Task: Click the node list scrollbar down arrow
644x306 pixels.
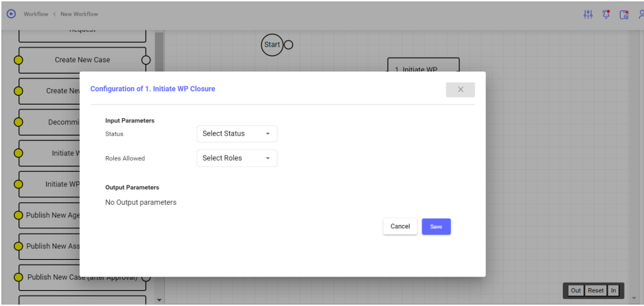Action: (160, 300)
